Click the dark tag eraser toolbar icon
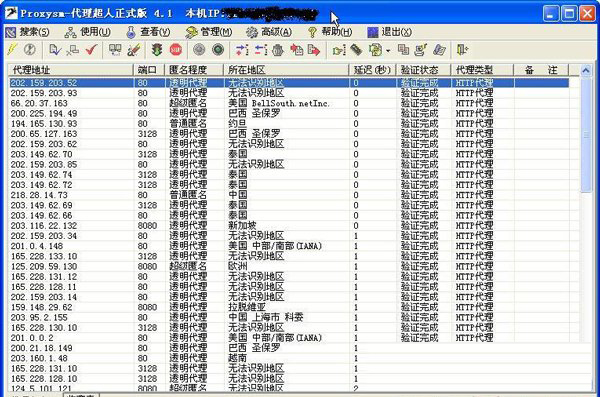The height and width of the screenshot is (397, 600). click(x=356, y=50)
